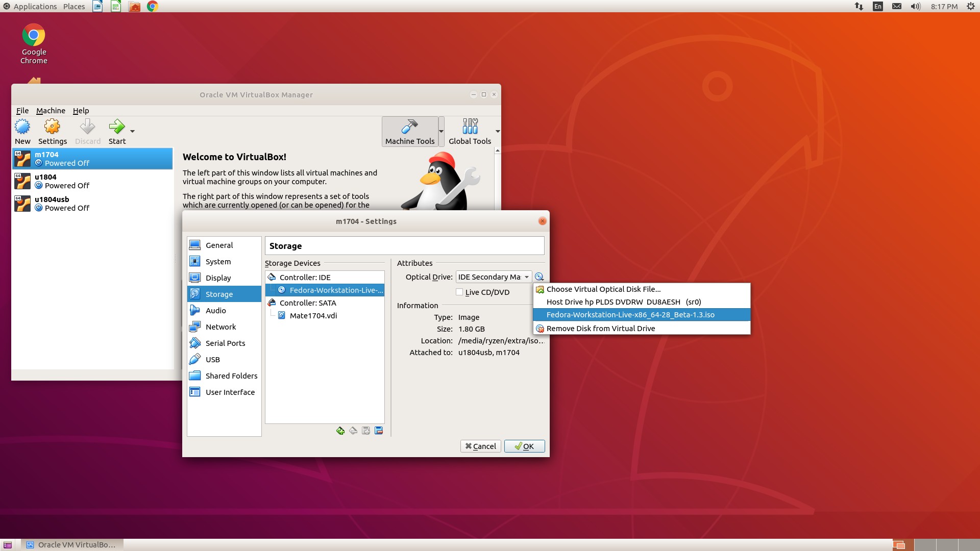Open Audio settings category

224,311
